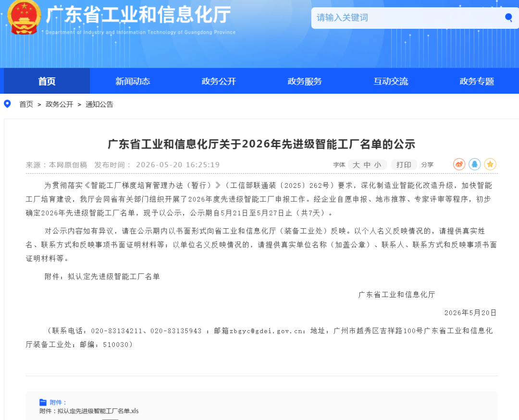Open the 互动交流 navigation tab
This screenshot has width=519, height=420.
(391, 81)
